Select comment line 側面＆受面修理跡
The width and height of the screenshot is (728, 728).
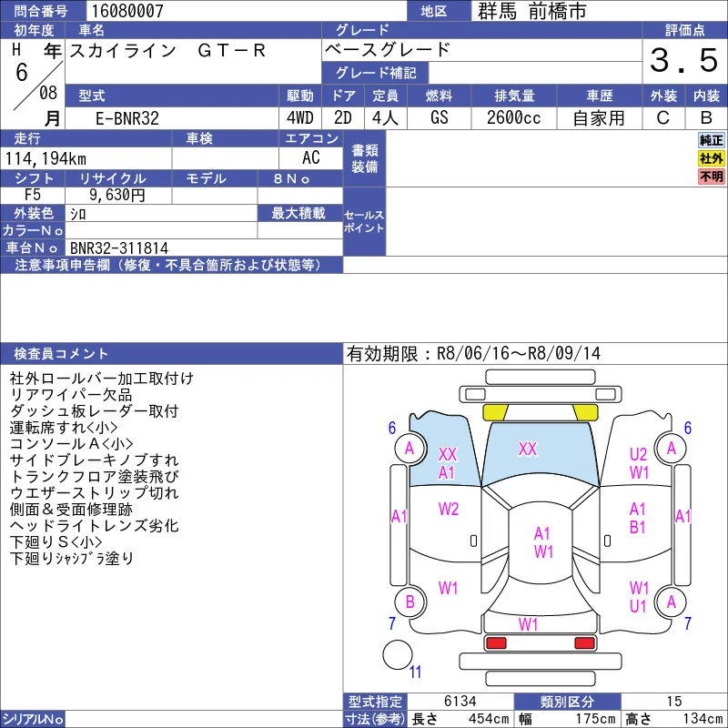click(71, 510)
